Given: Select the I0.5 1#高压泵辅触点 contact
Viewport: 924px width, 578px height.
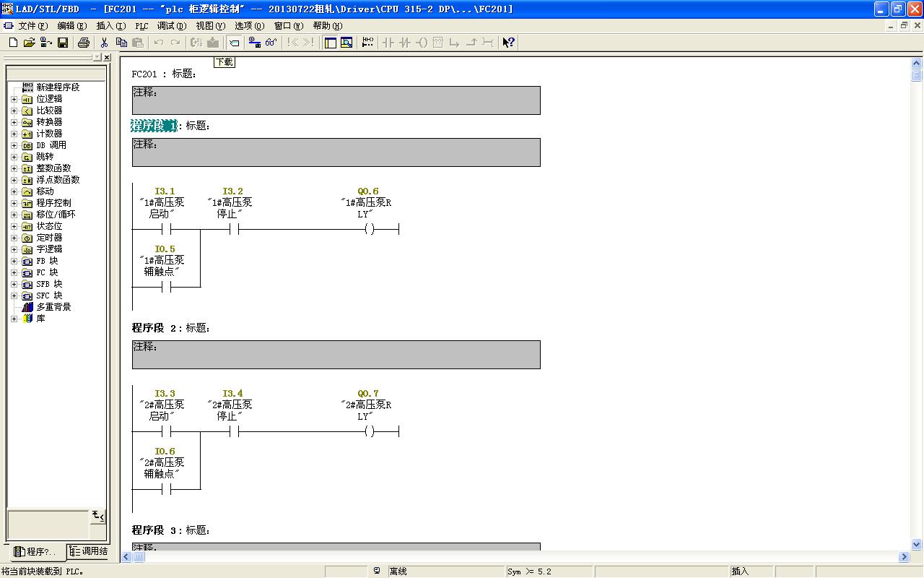Looking at the screenshot, I should point(165,287).
